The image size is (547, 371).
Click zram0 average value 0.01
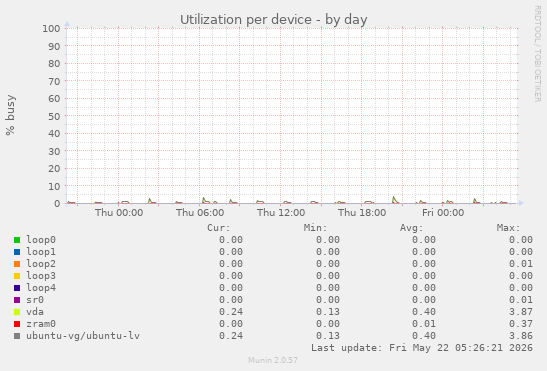[424, 324]
